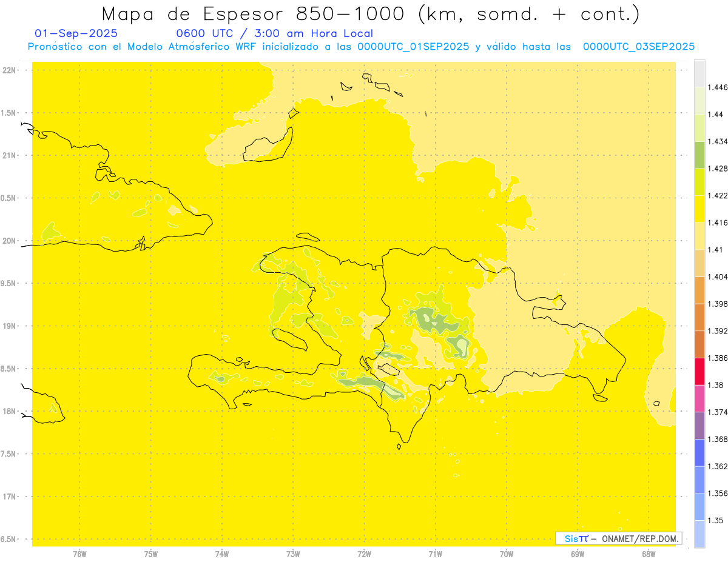
Task: Click the legend value '1.446'
Action: point(719,87)
